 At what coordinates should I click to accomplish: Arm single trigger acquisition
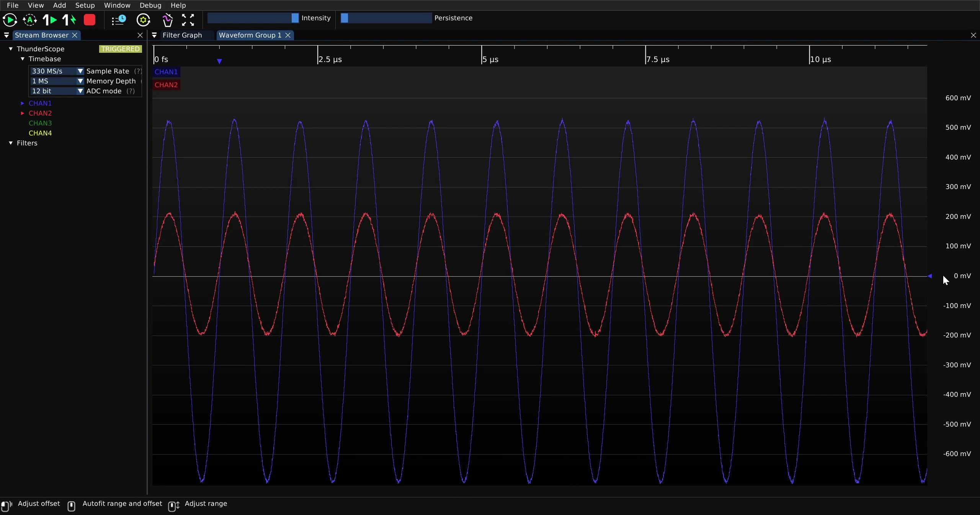(x=50, y=20)
